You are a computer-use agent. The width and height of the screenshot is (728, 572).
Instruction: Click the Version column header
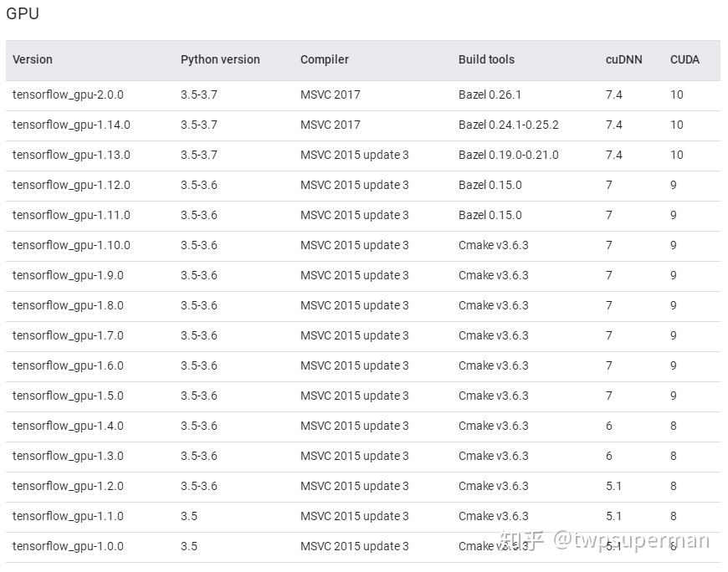click(x=33, y=59)
